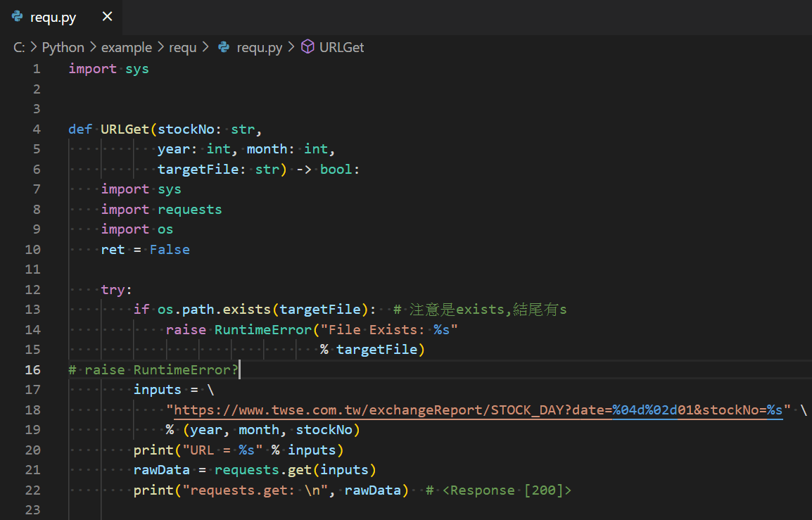Open the example breadcrumb to list its contents
Screen dimensions: 812x520
tap(127, 47)
